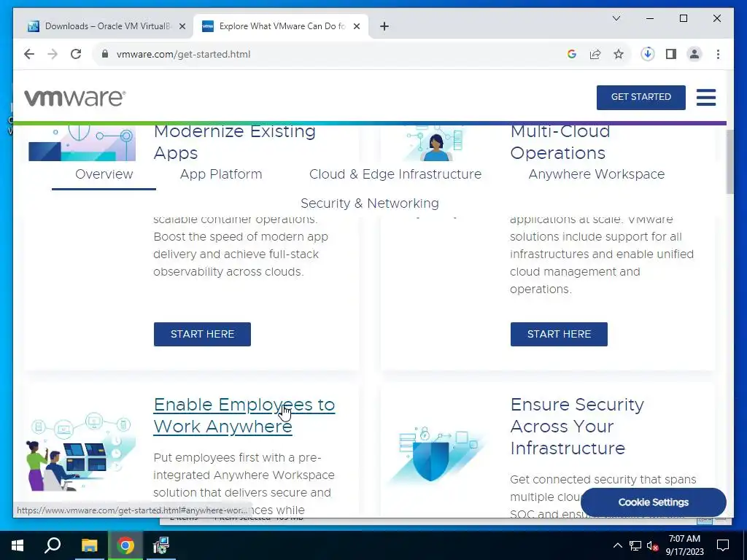747x560 pixels.
Task: Select the Explore What VMware Can Do tab
Action: [281, 26]
